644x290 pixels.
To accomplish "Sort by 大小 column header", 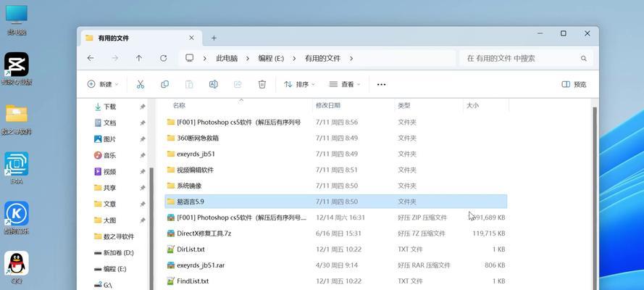I will click(472, 106).
